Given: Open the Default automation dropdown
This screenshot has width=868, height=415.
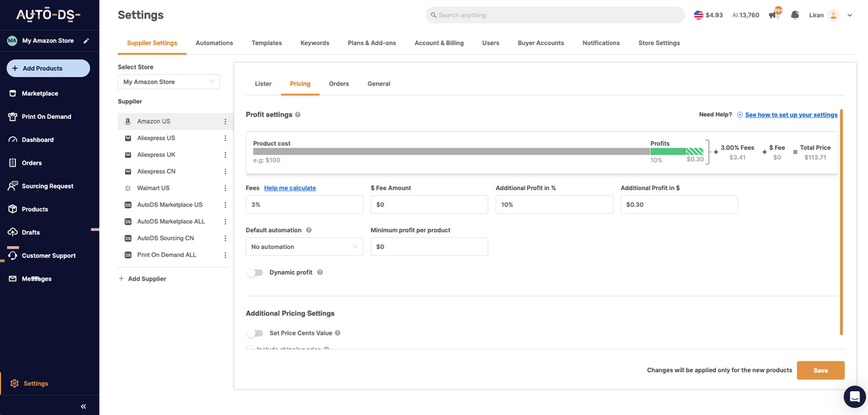Looking at the screenshot, I should [x=305, y=247].
